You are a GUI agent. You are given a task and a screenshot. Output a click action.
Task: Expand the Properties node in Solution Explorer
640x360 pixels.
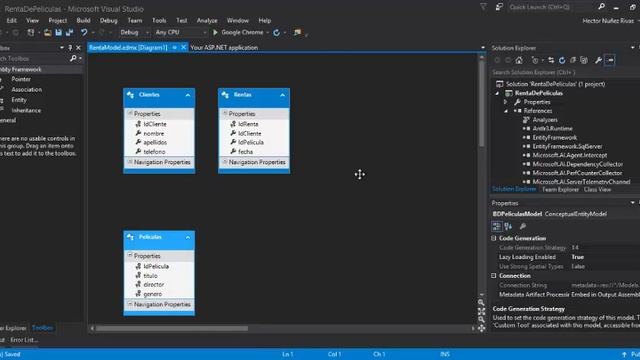click(505, 102)
